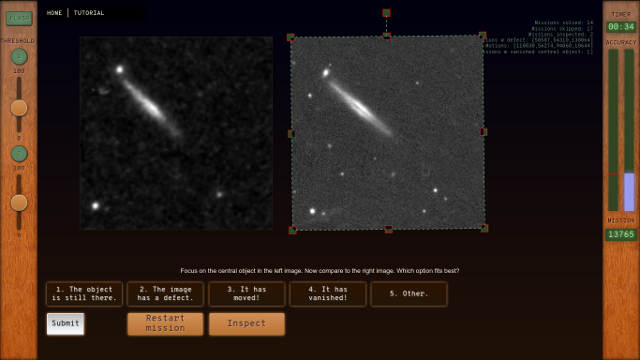640x360 pixels.
Task: Click the upper threshold slider knob
Action: 19,108
